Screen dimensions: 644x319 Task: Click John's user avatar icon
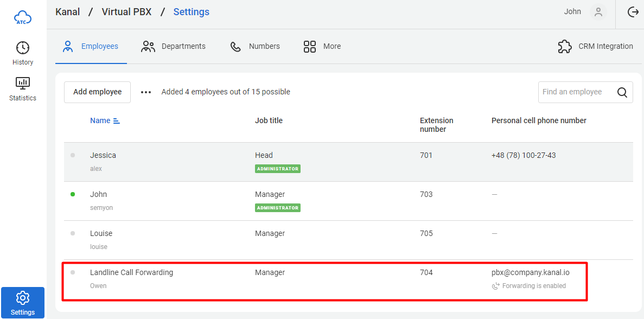coord(598,12)
